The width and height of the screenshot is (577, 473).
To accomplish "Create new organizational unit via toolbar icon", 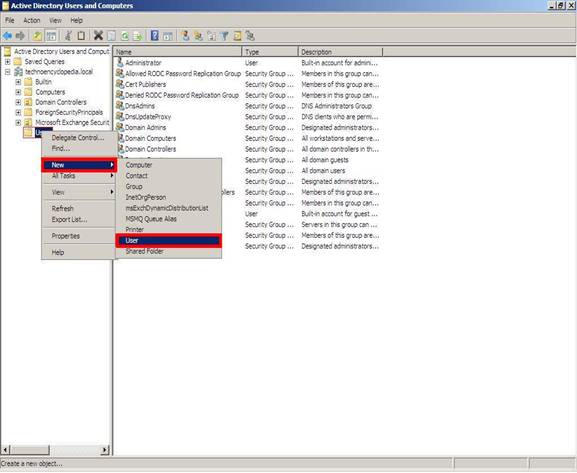I will point(211,36).
